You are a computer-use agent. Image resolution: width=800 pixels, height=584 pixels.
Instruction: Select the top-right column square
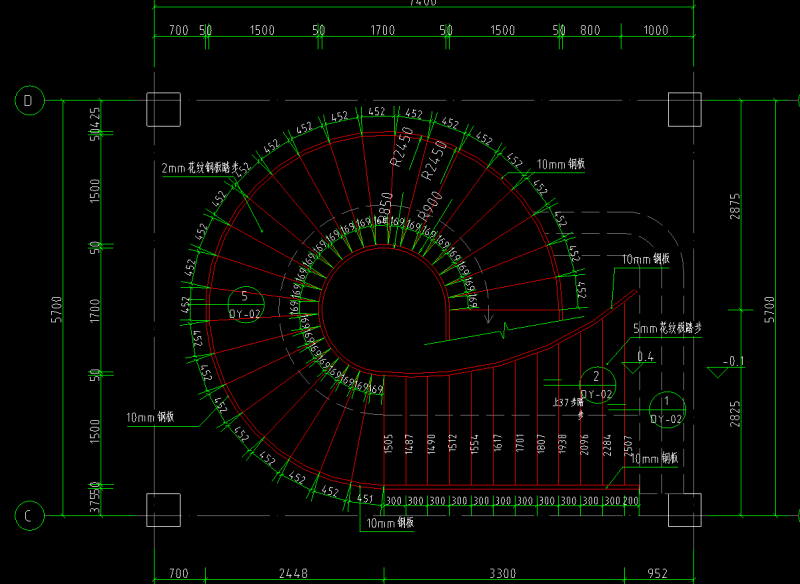click(685, 109)
